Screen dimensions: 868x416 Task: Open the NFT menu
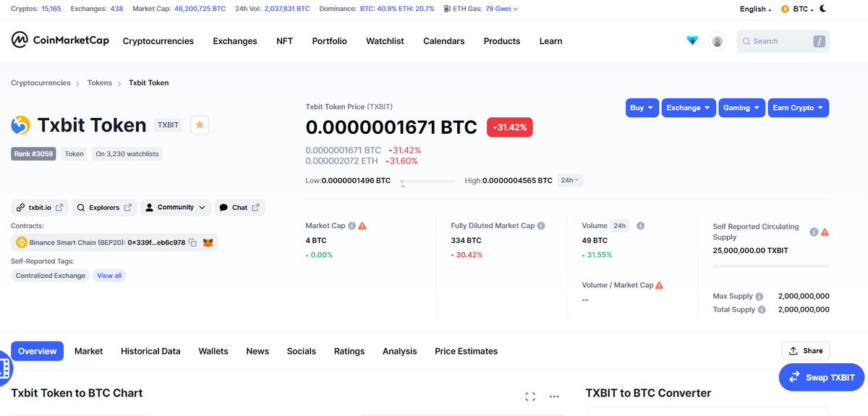click(x=285, y=41)
